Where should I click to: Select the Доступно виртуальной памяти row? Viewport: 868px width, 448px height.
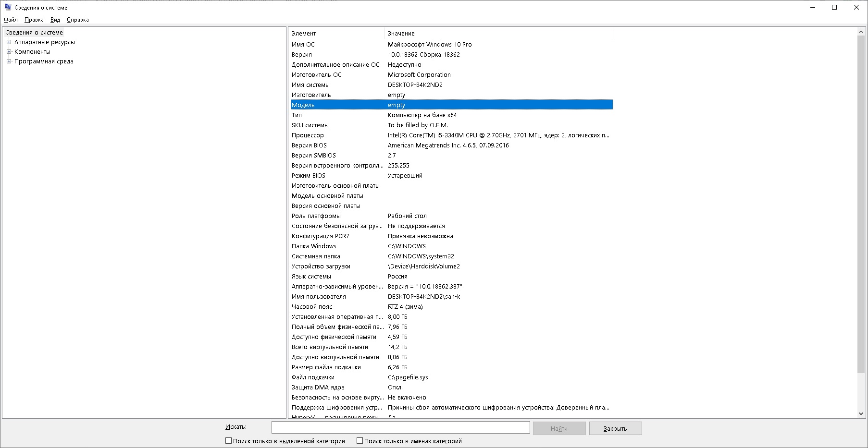(452, 357)
